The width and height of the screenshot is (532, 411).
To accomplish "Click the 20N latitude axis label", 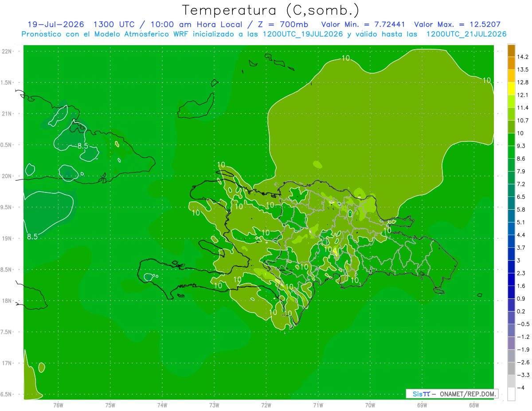I will (7, 176).
